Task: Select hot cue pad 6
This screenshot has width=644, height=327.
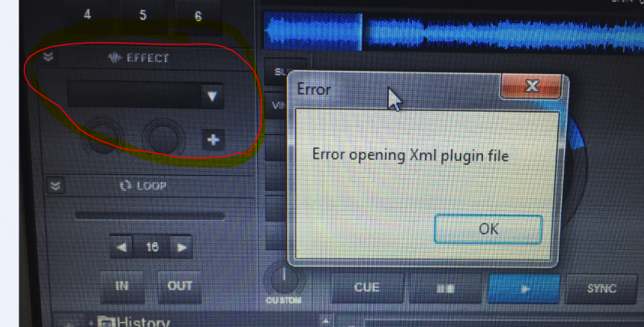Action: pyautogui.click(x=198, y=16)
